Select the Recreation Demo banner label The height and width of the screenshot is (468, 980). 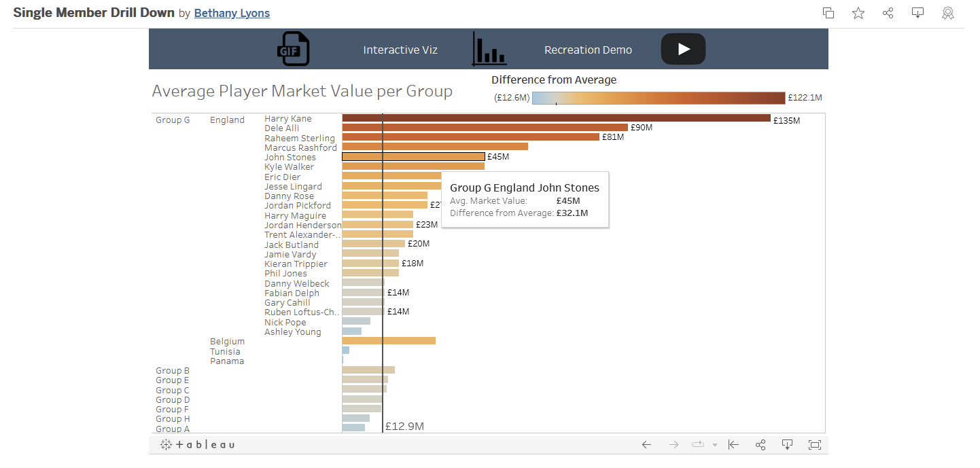[x=588, y=50]
